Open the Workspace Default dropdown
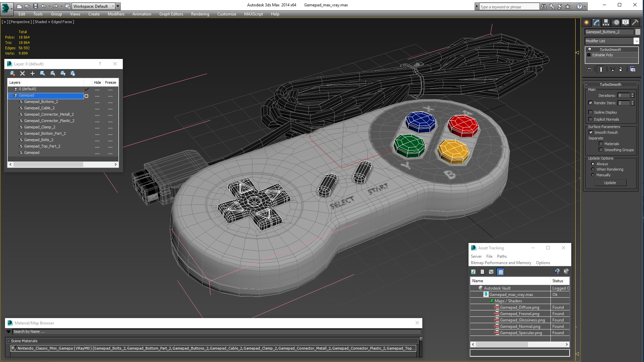 tap(113, 6)
